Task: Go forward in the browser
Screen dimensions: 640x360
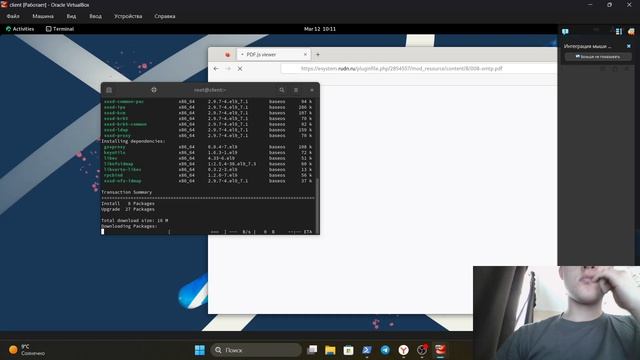Action: [228, 69]
